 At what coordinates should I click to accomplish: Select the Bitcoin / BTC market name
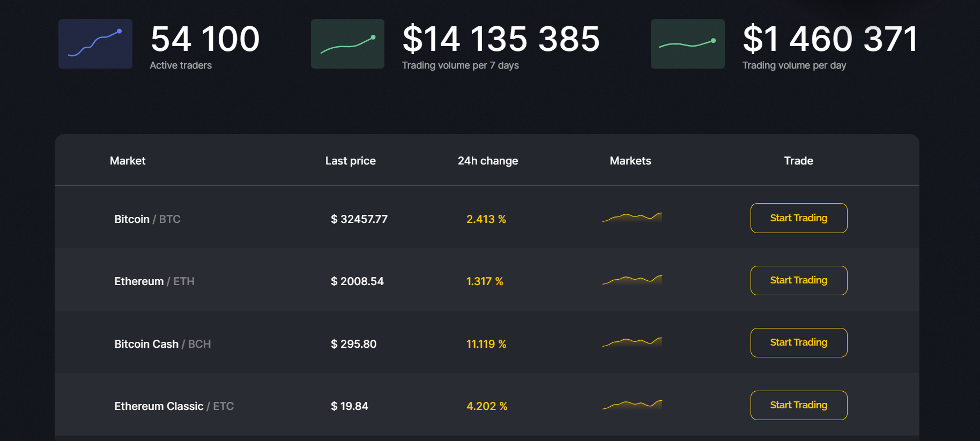pos(147,219)
